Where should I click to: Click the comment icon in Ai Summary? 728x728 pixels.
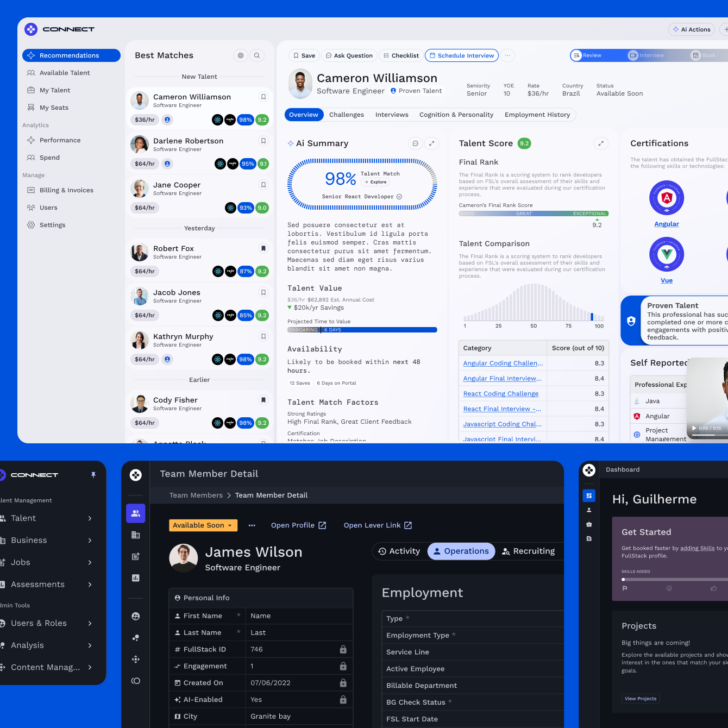416,143
